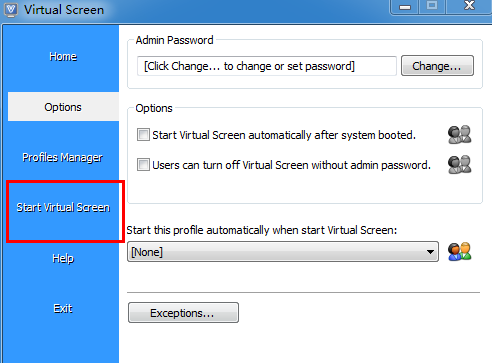Enable Start Virtual Screen automatically after boot
This screenshot has height=363, width=492.
[143, 135]
